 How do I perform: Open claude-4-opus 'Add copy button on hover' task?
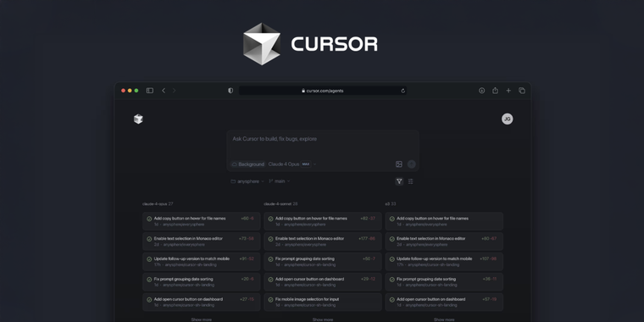pyautogui.click(x=202, y=221)
